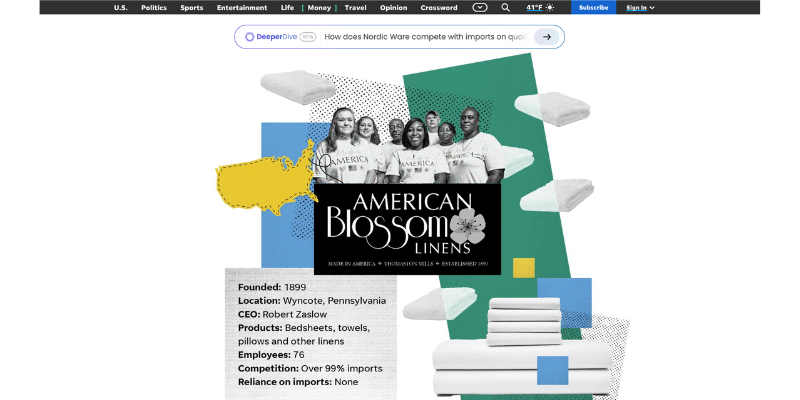Open the more sections chevron button
The image size is (800, 400).
click(480, 7)
